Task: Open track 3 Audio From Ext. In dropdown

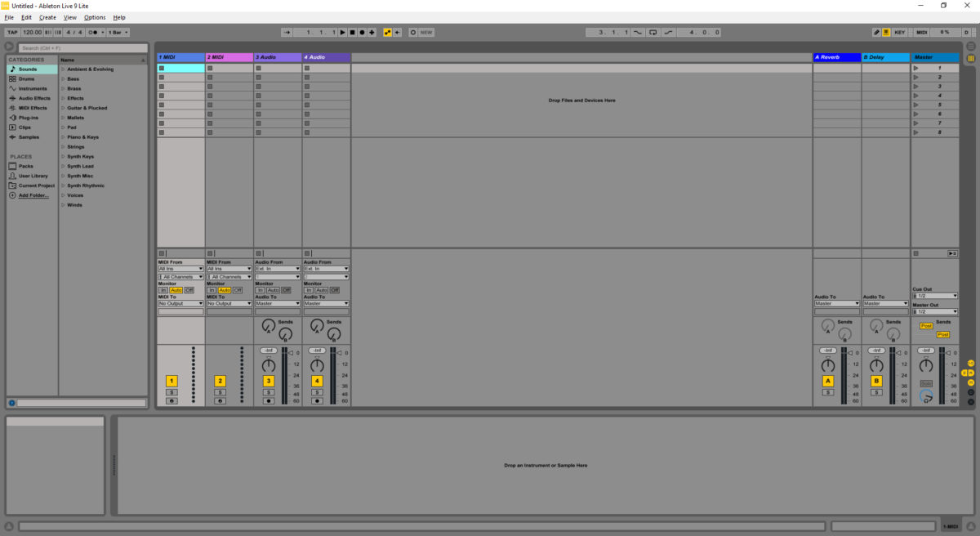Action: [x=278, y=268]
